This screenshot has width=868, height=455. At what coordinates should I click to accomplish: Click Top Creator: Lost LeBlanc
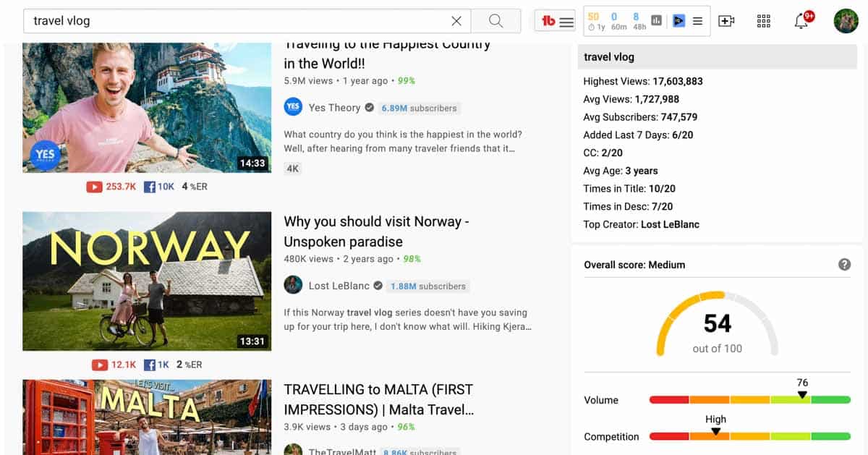click(641, 224)
